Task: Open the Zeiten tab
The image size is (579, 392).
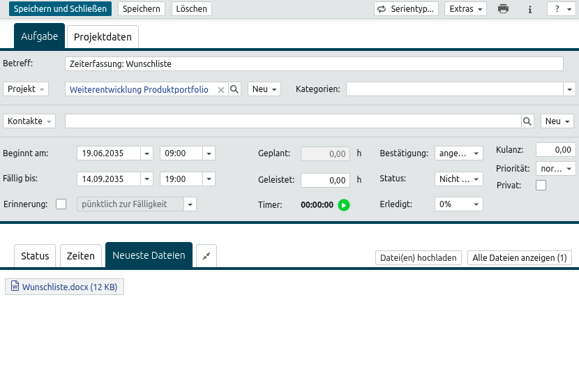Action: (x=80, y=256)
